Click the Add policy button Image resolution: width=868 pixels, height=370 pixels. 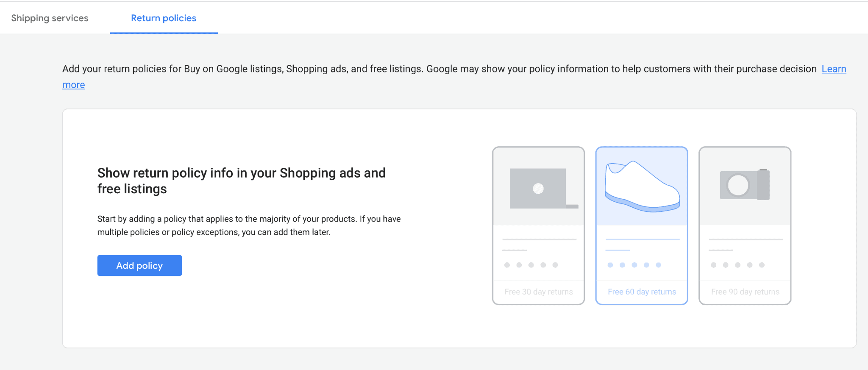point(139,265)
